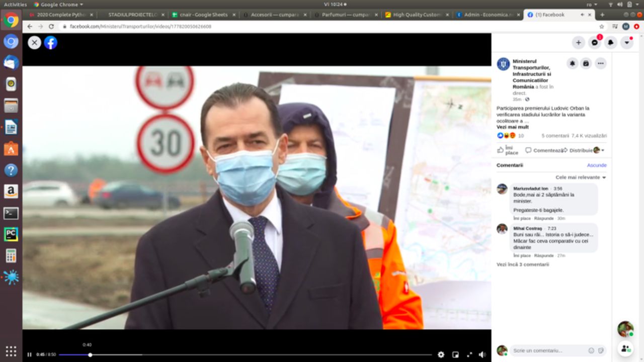Viewport: 644px width, 362px height.
Task: Open new message contacts button
Action: point(625,348)
